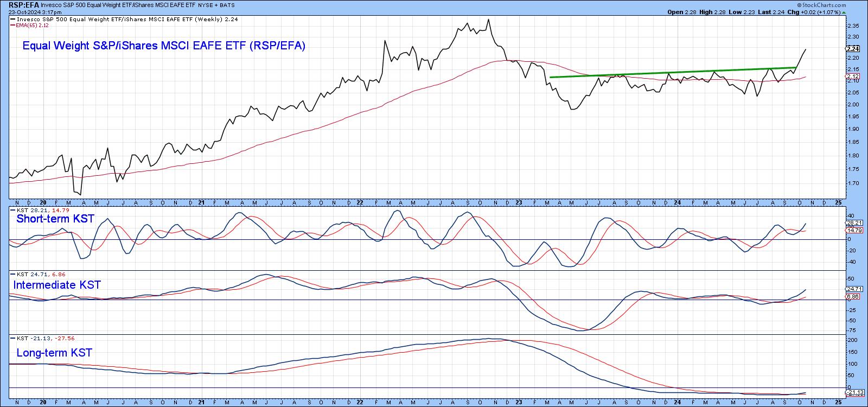The image size is (868, 407).
Task: Click the 28.21 KST value tag
Action: [x=854, y=222]
